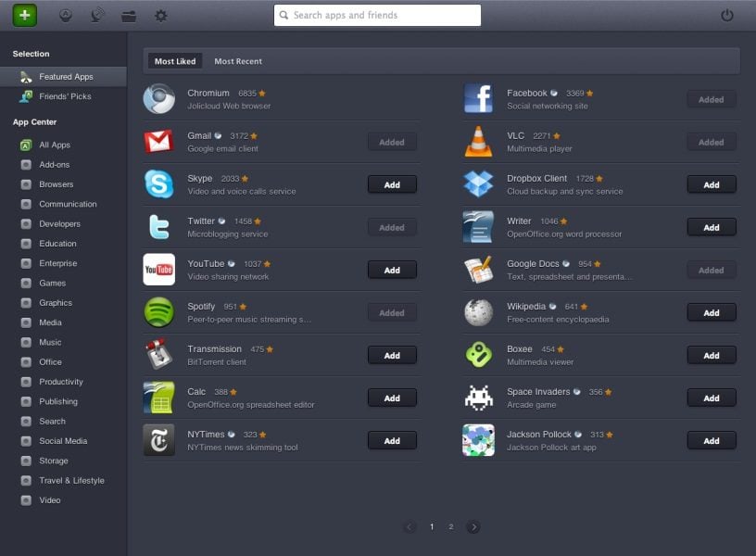Switch to the Most Recent tab
This screenshot has height=556, width=756.
point(238,61)
